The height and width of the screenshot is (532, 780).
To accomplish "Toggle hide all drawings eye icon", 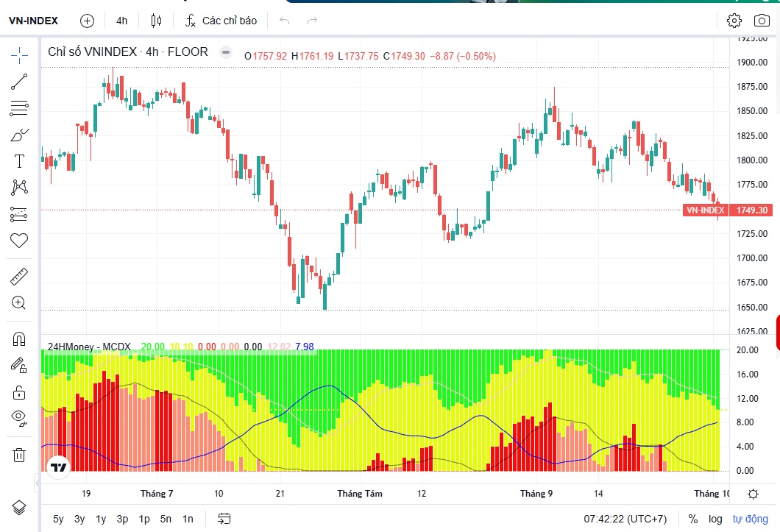I will 19,417.
